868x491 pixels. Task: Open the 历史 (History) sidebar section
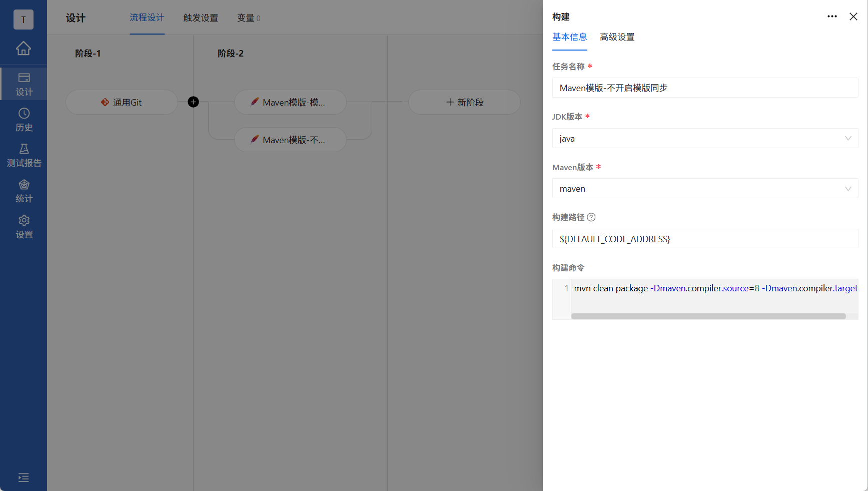point(23,119)
